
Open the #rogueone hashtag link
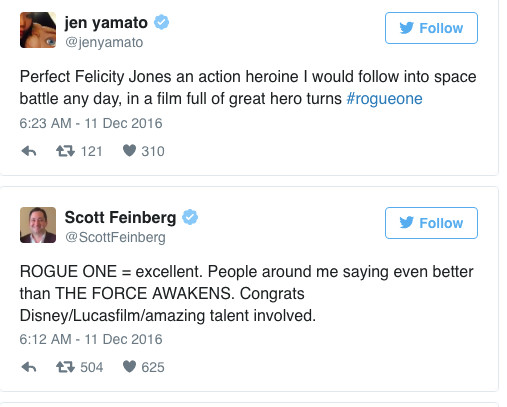pos(384,99)
